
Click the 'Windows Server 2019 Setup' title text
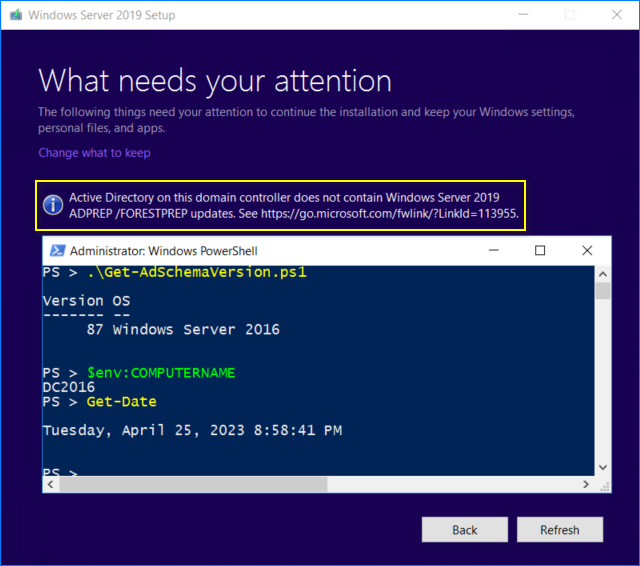pyautogui.click(x=102, y=15)
